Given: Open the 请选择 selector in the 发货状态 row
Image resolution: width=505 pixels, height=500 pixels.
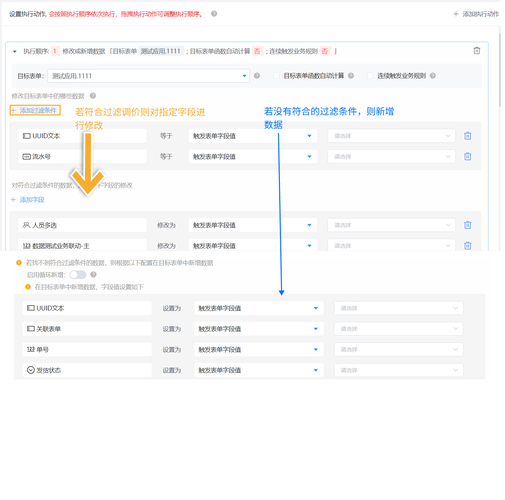Looking at the screenshot, I should [399, 370].
